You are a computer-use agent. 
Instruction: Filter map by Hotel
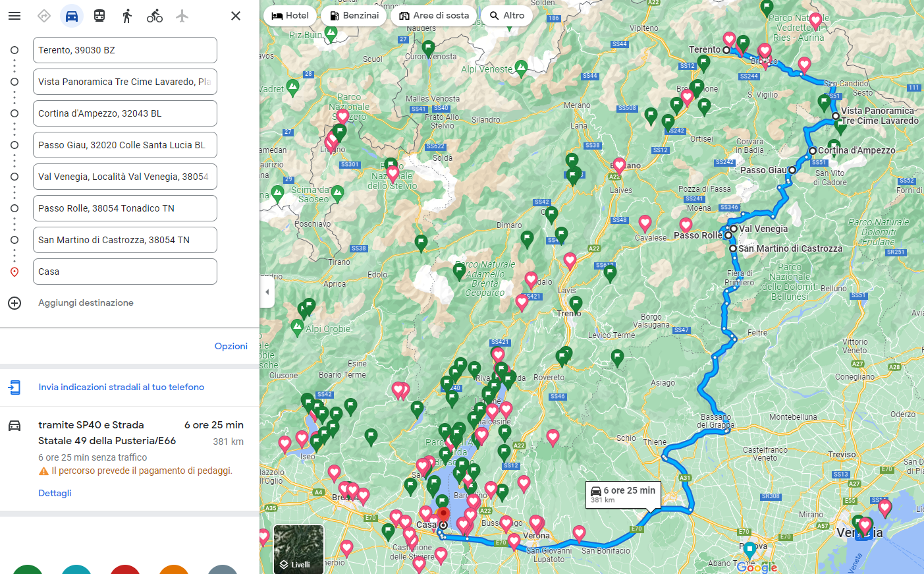click(290, 16)
